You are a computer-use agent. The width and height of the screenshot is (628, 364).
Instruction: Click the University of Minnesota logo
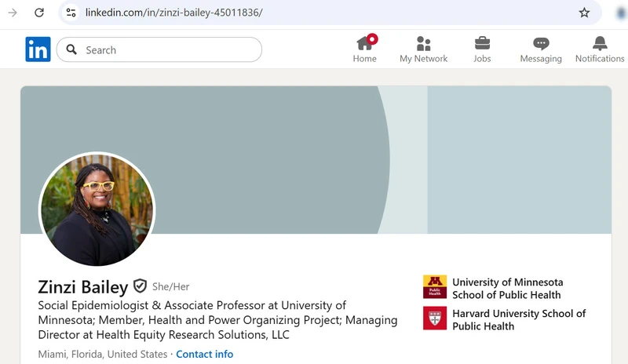click(435, 286)
